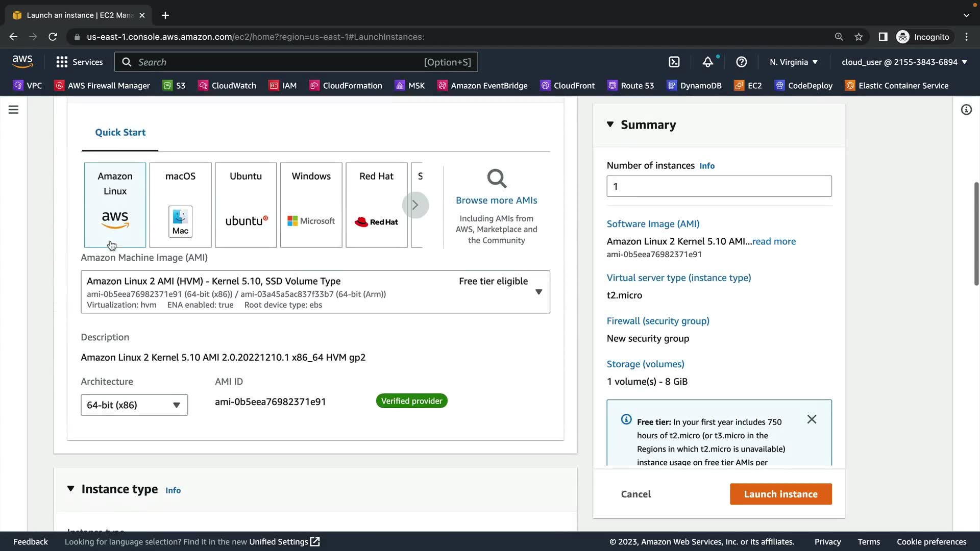Select the Red Hat AMI tile
The height and width of the screenshot is (551, 980).
[x=376, y=205]
